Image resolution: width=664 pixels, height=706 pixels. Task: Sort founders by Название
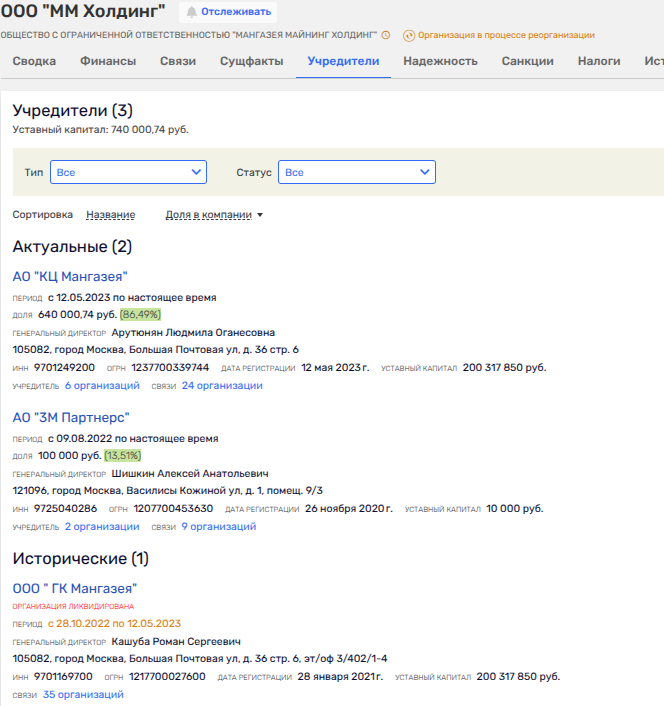tap(110, 215)
